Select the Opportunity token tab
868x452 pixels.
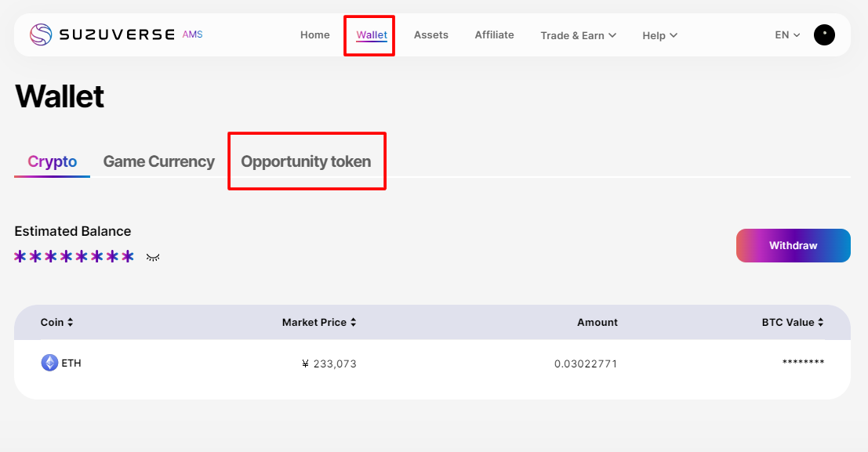(306, 162)
